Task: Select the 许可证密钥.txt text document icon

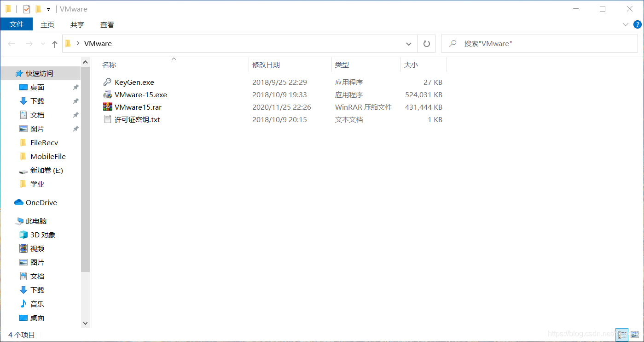Action: (107, 119)
